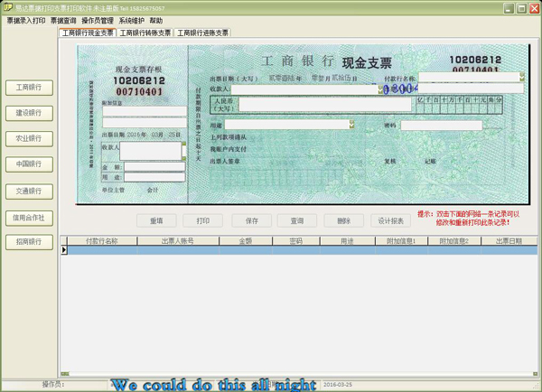This screenshot has width=542, height=392.
Task: Click the stub 金额 field
Action: 154,167
